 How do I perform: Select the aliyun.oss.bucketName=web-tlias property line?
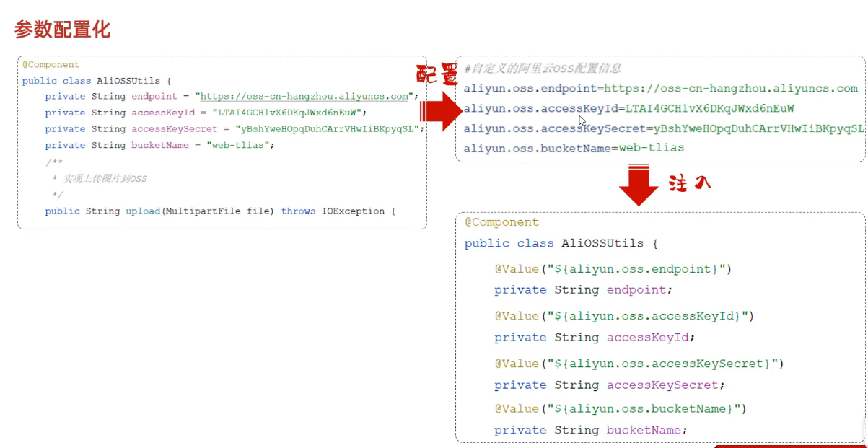click(x=574, y=148)
